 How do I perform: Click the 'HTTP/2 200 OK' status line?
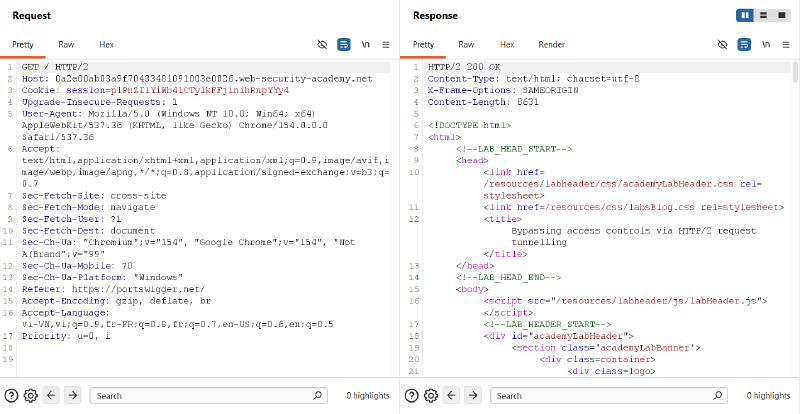[x=464, y=67]
